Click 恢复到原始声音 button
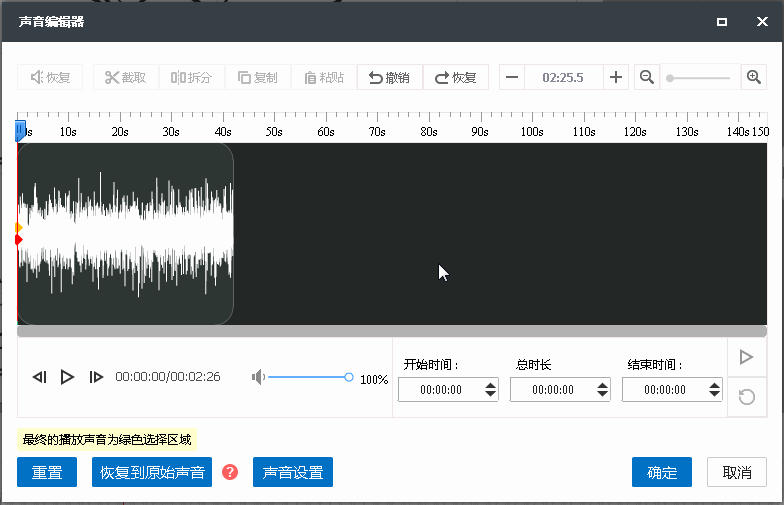This screenshot has height=505, width=784. pos(152,472)
